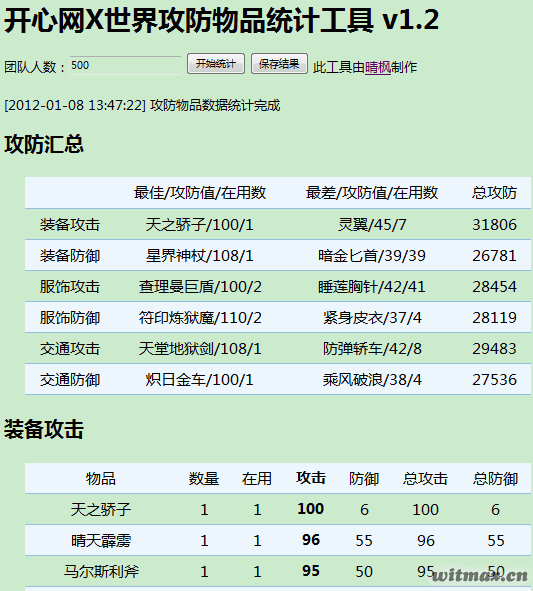Click the 物品 column header
The image size is (533, 591).
click(x=101, y=479)
